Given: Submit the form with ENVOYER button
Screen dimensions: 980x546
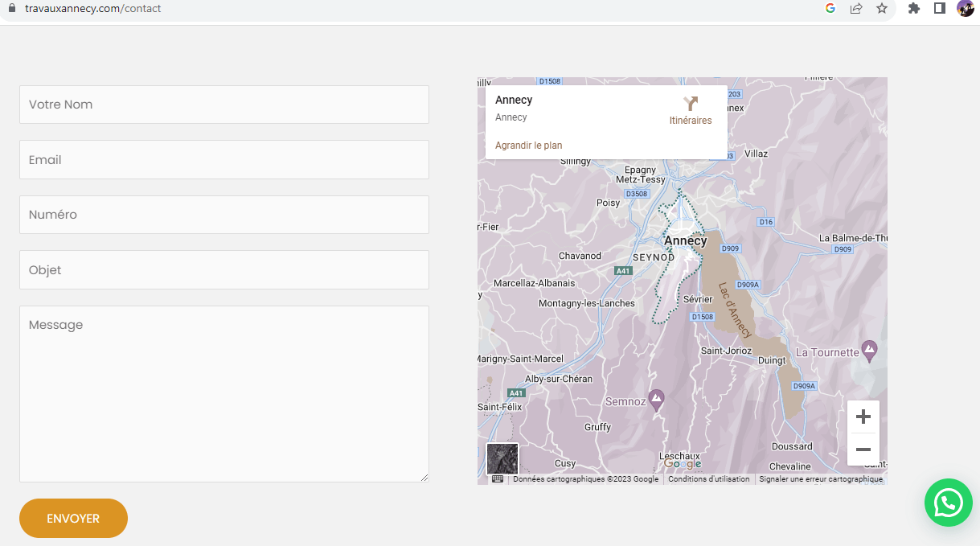Looking at the screenshot, I should (x=73, y=519).
